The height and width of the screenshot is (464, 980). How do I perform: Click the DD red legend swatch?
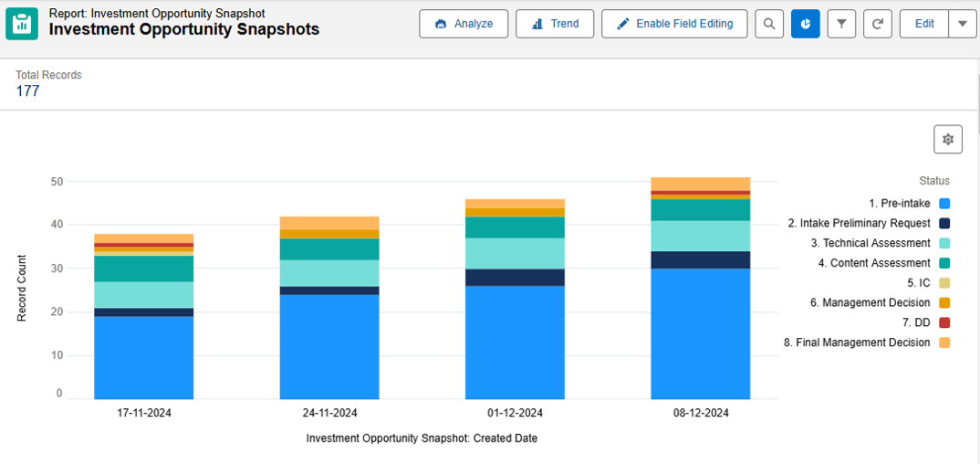click(944, 322)
